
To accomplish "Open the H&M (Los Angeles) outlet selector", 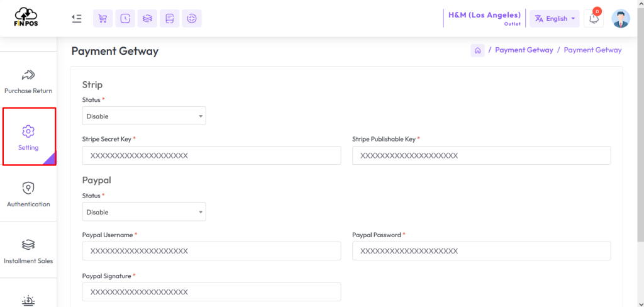I will click(x=485, y=18).
